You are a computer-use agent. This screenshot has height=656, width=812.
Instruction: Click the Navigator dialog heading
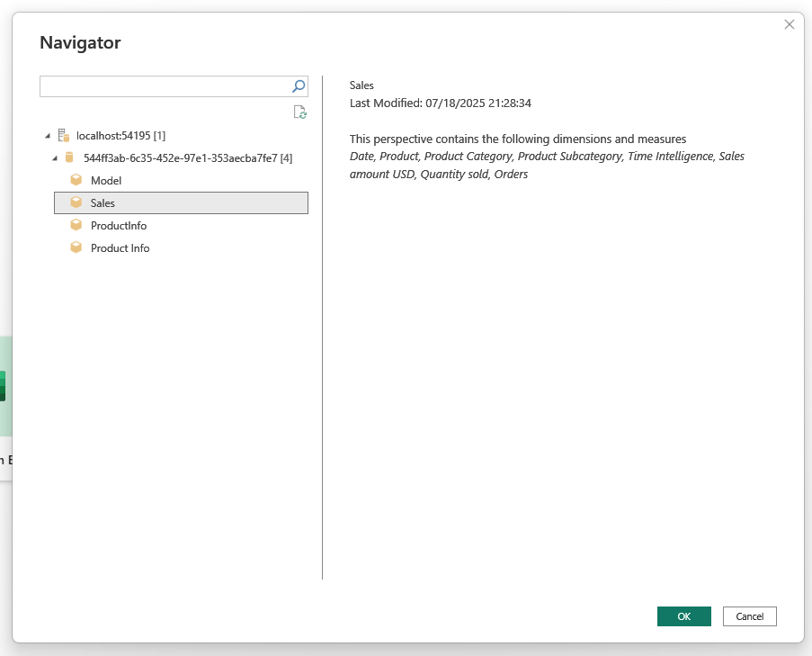pyautogui.click(x=80, y=42)
